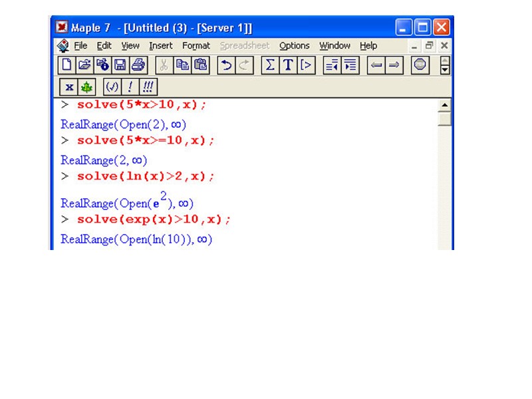Image resolution: width=532 pixels, height=399 pixels.
Task: Click the indent section icon
Action: [x=350, y=65]
